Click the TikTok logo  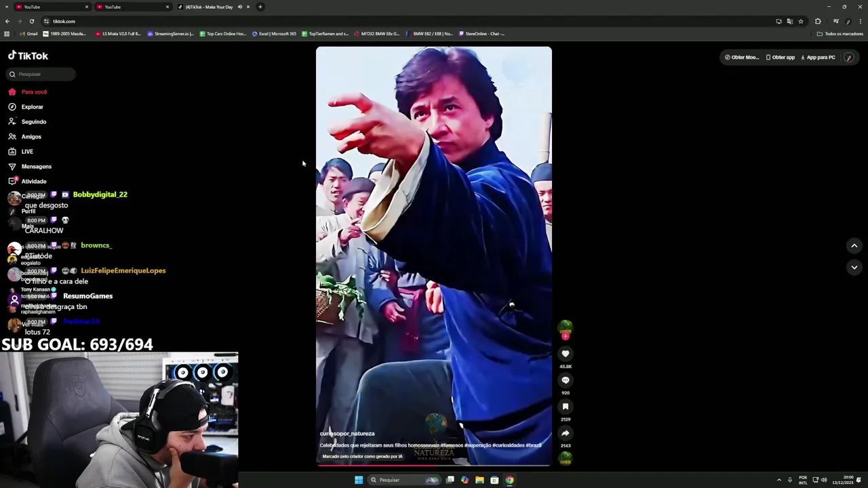point(28,56)
